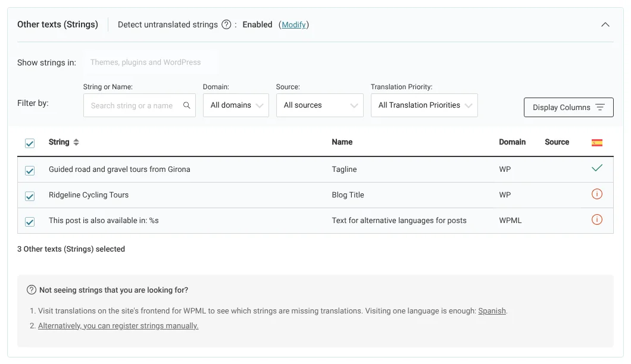Click the 3 Other texts (Strings) selected label
631x364 pixels.
pyautogui.click(x=71, y=249)
